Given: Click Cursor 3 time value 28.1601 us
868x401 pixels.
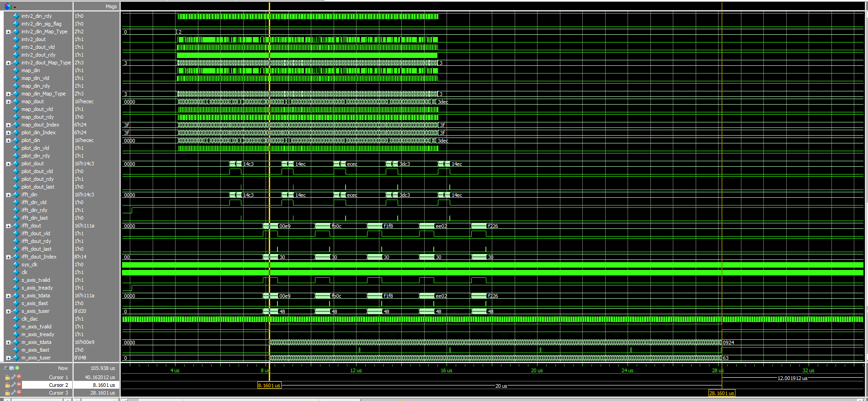Looking at the screenshot, I should point(102,393).
